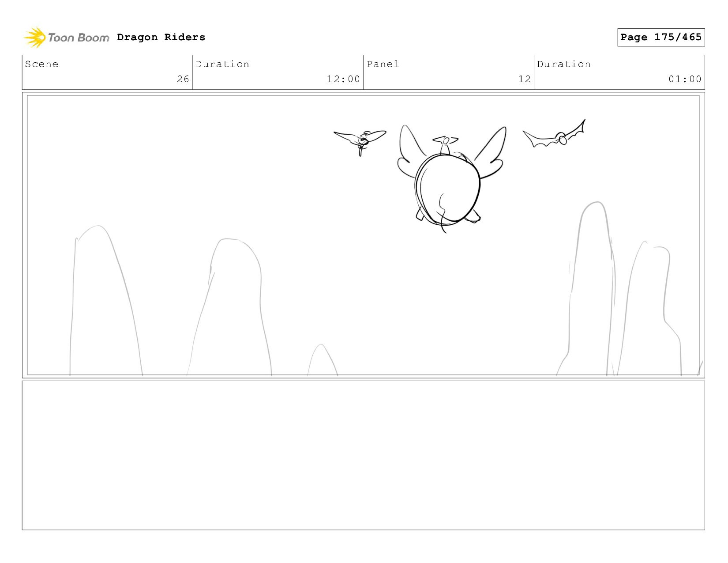Select the 'Panel' header label
Viewport: 728px width, 563px height.
(383, 64)
